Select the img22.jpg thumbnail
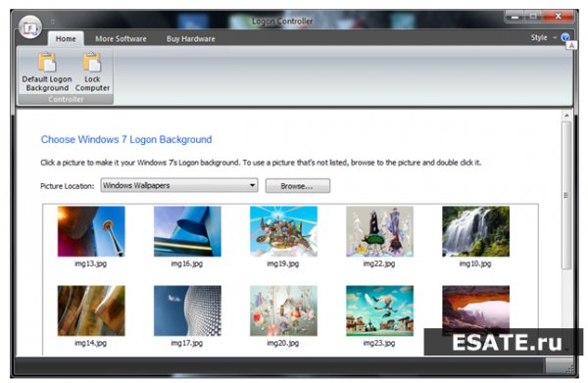The width and height of the screenshot is (588, 383). tap(379, 231)
